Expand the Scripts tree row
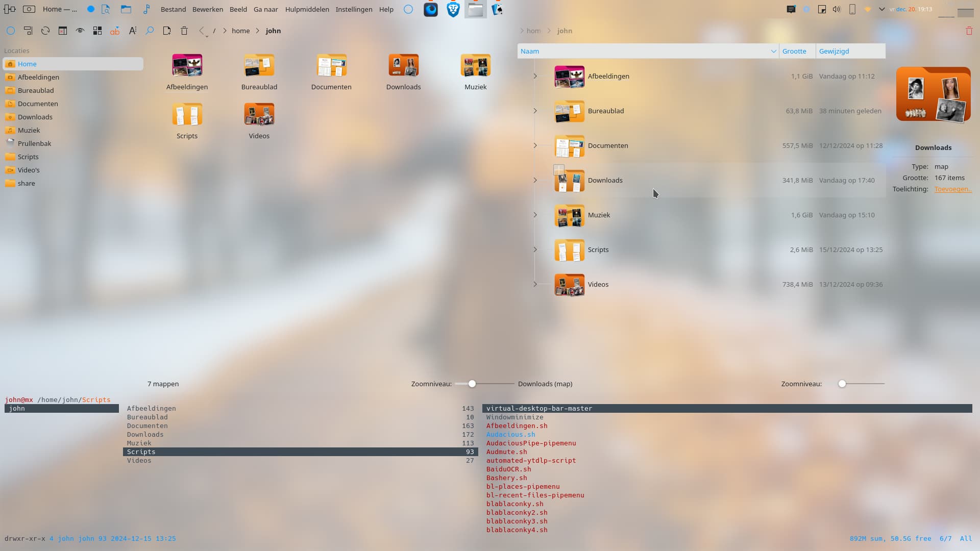The height and width of the screenshot is (551, 980). click(x=535, y=249)
